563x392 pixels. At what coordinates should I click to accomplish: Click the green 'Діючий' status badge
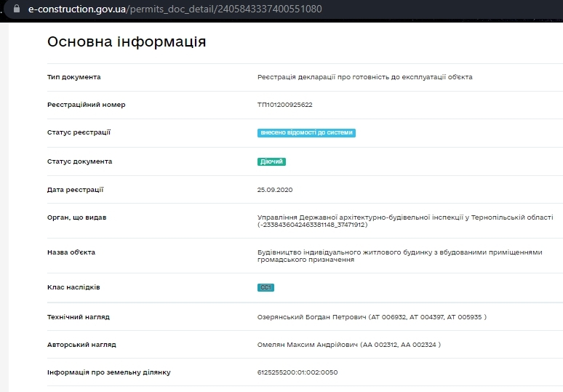pos(271,162)
